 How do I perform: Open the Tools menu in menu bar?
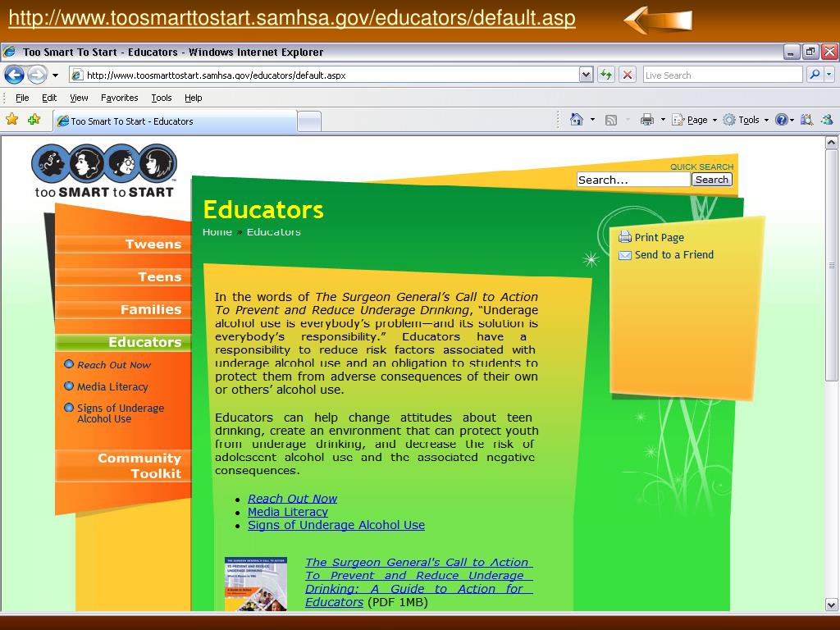pos(162,98)
